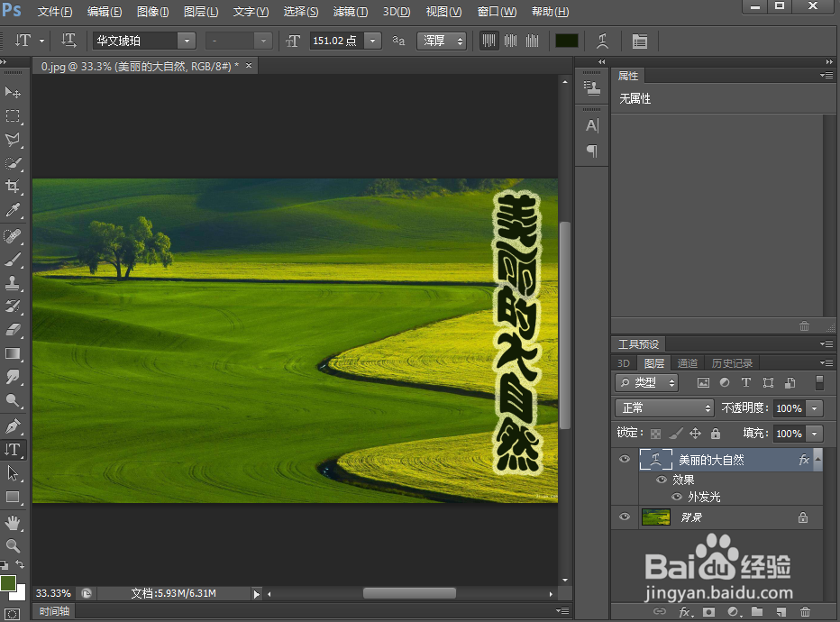This screenshot has width=840, height=622.
Task: Select the History Brush tool
Action: pyautogui.click(x=13, y=306)
